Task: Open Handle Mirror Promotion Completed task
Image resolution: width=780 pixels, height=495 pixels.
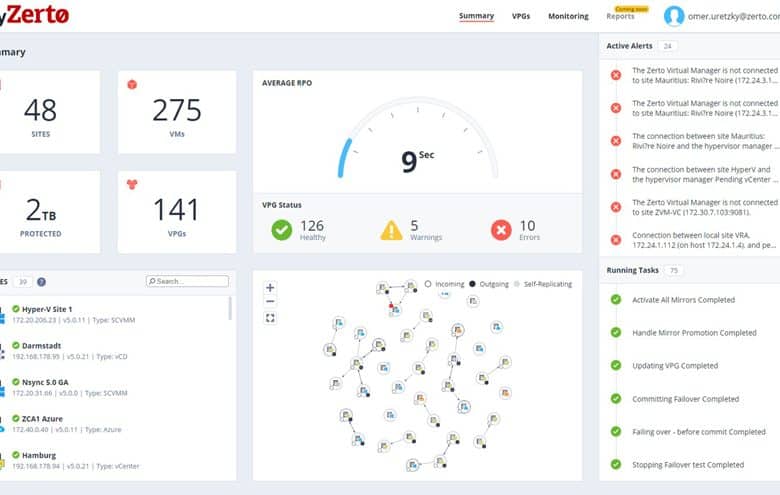Action: tap(694, 332)
